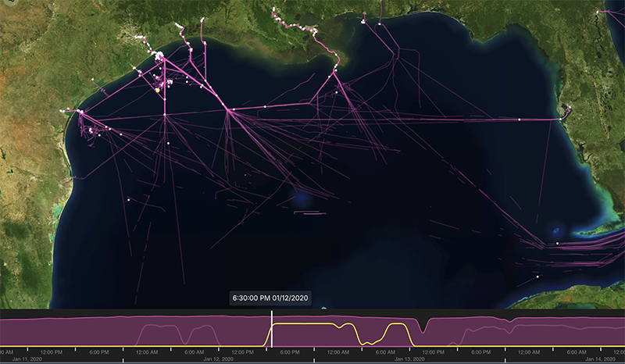Select the lone vessel dot south of Texas tracks

tap(128, 200)
